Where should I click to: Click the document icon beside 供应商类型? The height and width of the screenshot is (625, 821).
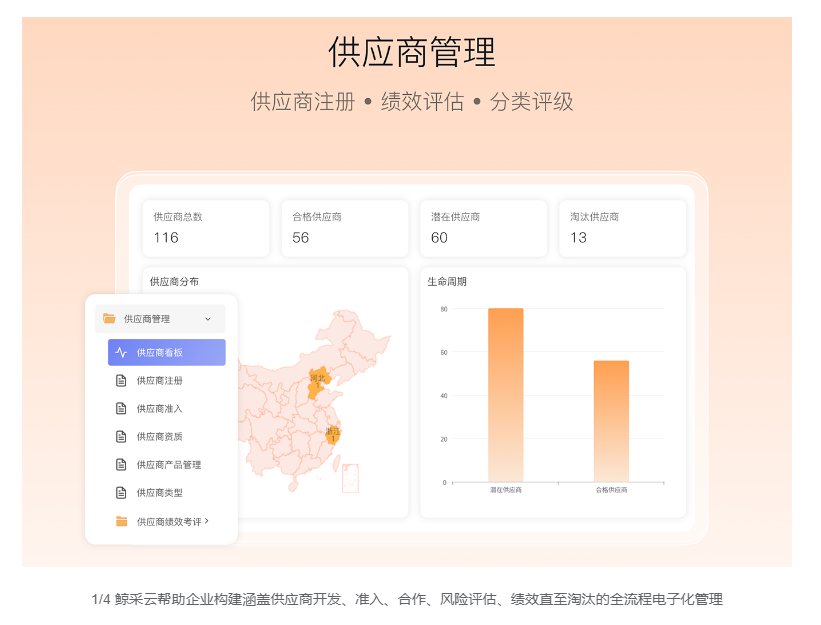tap(121, 492)
